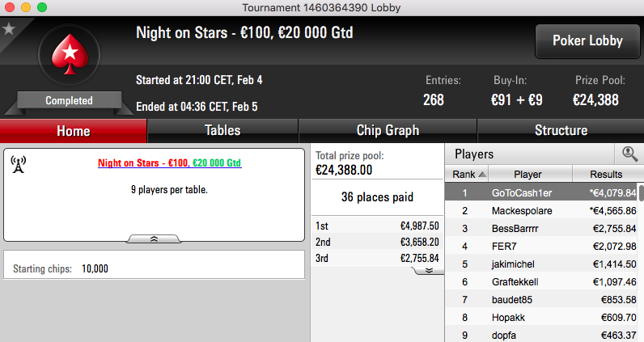Sort by the Results column header
Image resolution: width=644 pixels, height=342 pixels.
click(x=608, y=174)
